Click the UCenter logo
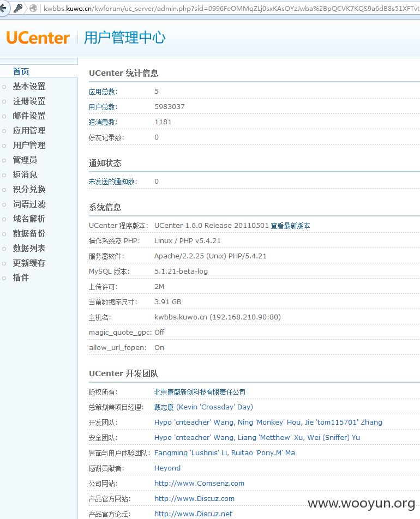420x519 pixels. click(38, 38)
